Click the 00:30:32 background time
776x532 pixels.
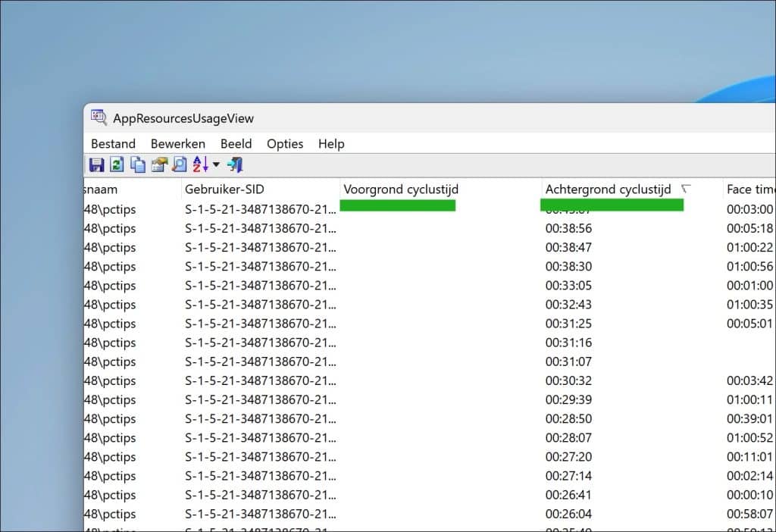pyautogui.click(x=568, y=380)
